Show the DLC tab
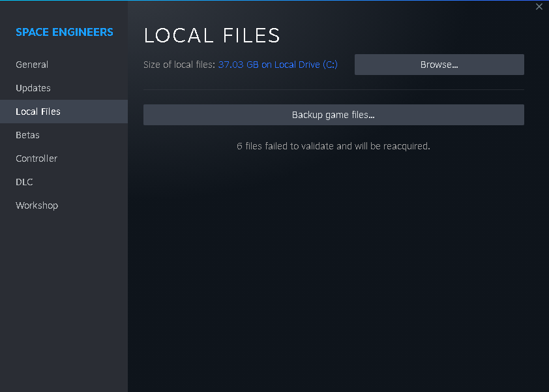Image resolution: width=549 pixels, height=392 pixels. click(x=24, y=182)
